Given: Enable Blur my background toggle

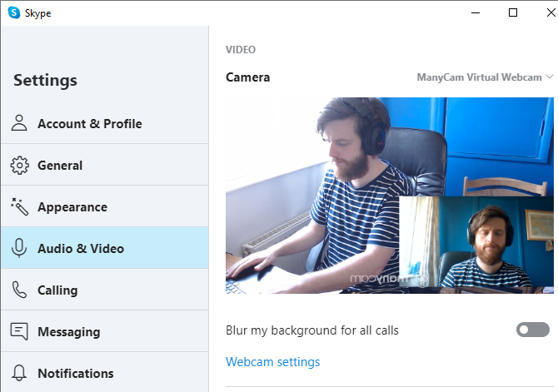Looking at the screenshot, I should (533, 330).
